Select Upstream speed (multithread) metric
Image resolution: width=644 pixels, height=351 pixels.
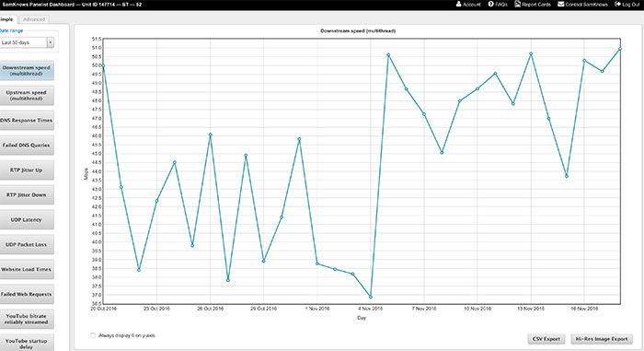tap(27, 96)
